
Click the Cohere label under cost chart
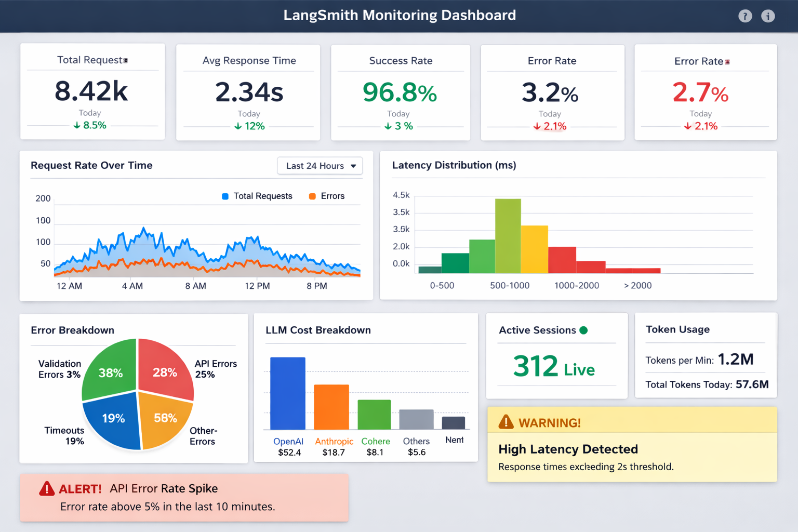375,441
